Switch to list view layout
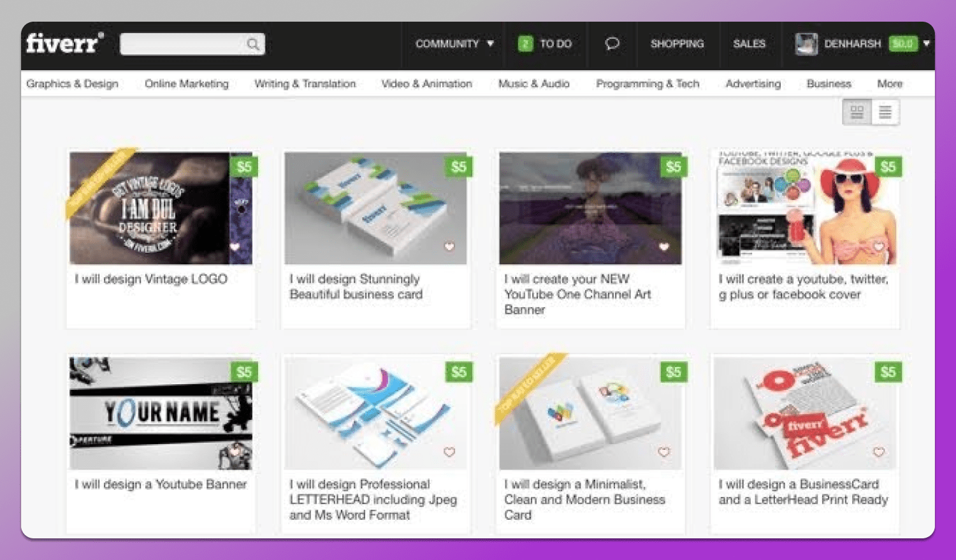956x560 pixels. click(x=885, y=113)
